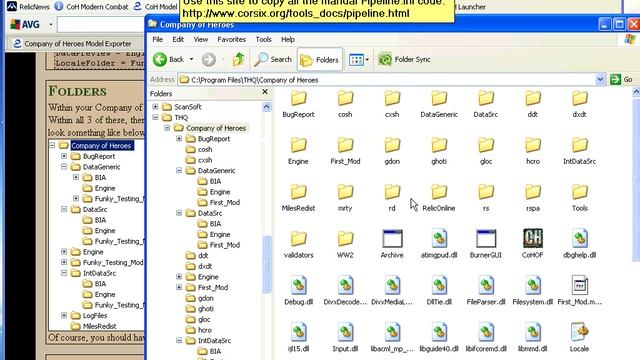This screenshot has width=640, height=360.
Task: Click the AVG logo in browser toolbar
Action: [x=25, y=24]
